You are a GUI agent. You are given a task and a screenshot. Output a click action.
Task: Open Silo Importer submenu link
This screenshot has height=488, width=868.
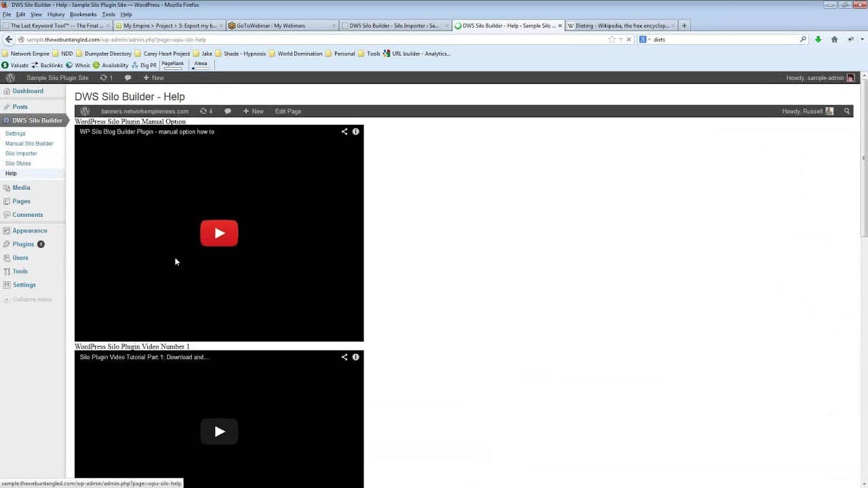click(21, 153)
